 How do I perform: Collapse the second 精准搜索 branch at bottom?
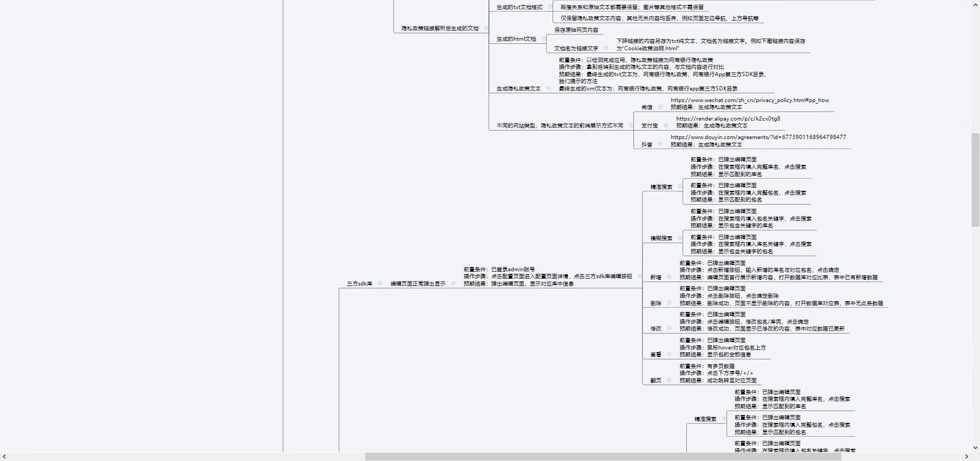point(724,418)
